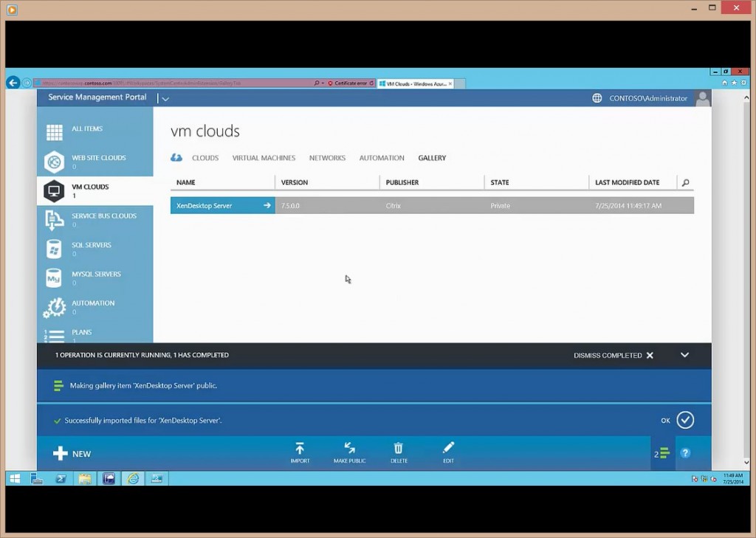Open the Automation tab
Screen dimensions: 756x538
point(382,158)
